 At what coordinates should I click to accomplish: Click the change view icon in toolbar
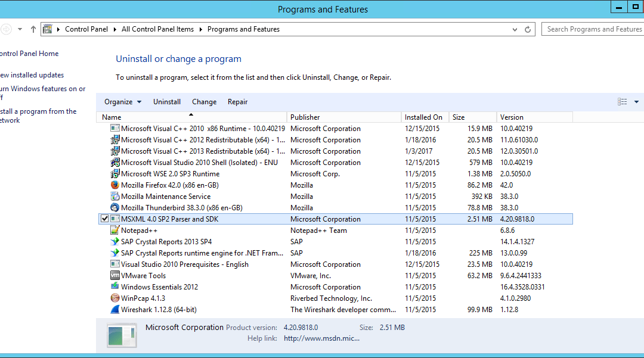(x=622, y=102)
